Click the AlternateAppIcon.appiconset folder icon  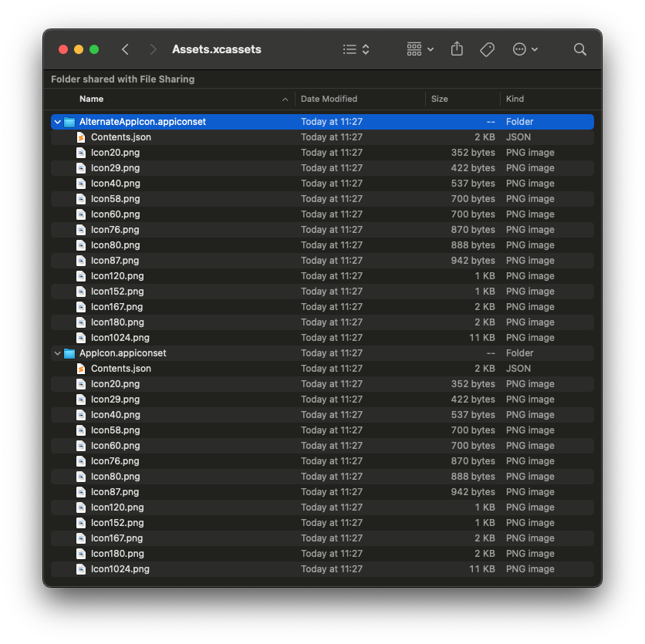(x=69, y=122)
